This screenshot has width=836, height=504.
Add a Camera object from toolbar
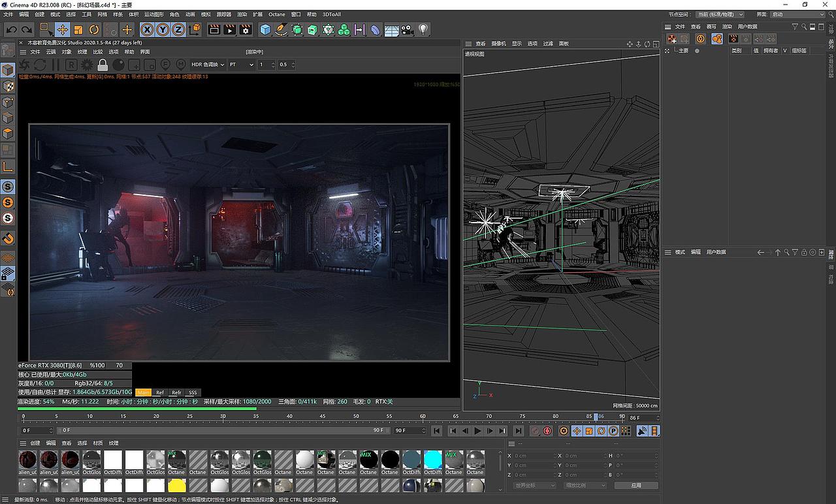coord(408,29)
